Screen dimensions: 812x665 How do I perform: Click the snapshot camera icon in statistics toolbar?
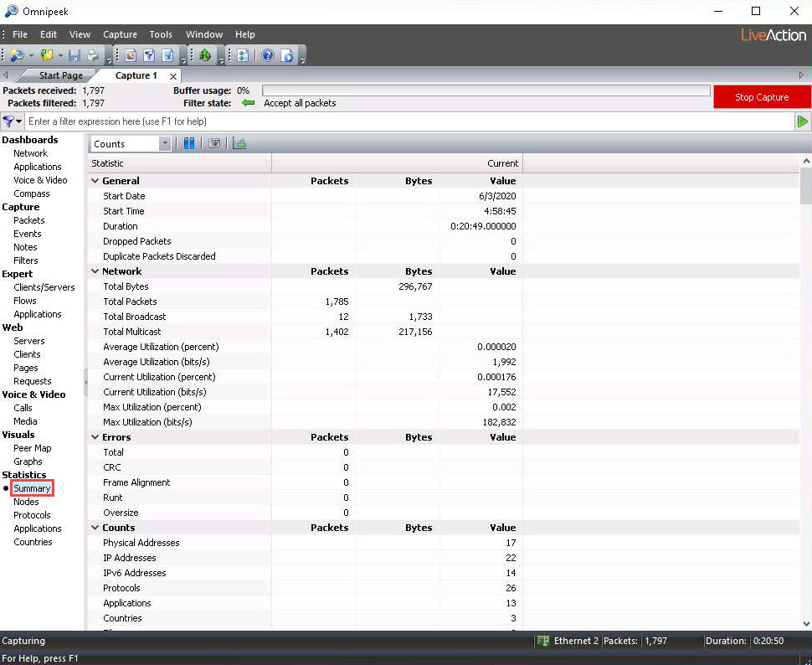click(x=213, y=143)
